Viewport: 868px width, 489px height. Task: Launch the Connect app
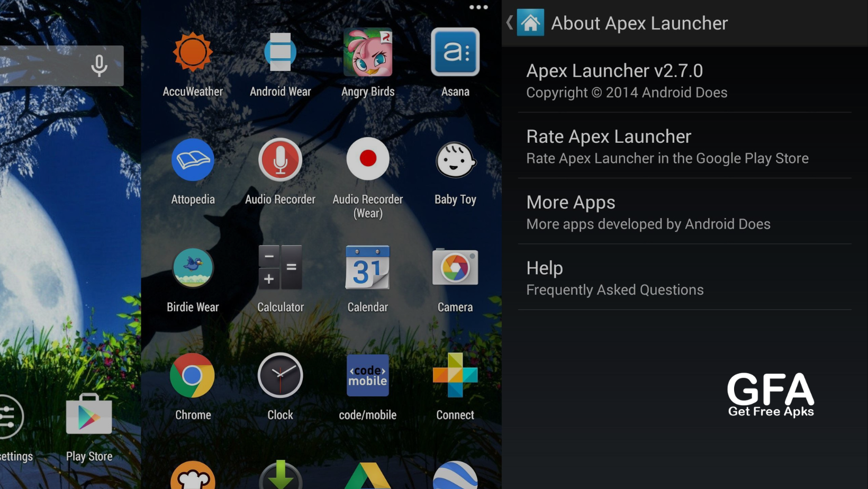[455, 375]
